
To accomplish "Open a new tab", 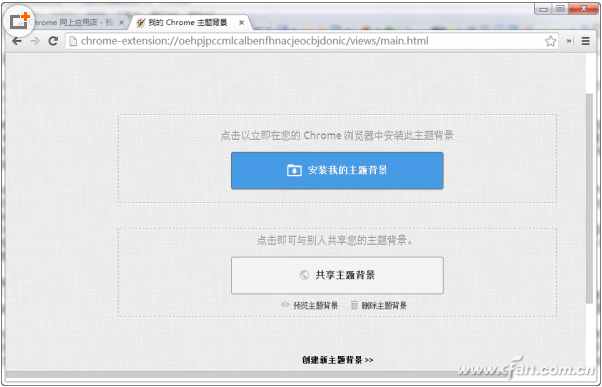I will pos(262,23).
